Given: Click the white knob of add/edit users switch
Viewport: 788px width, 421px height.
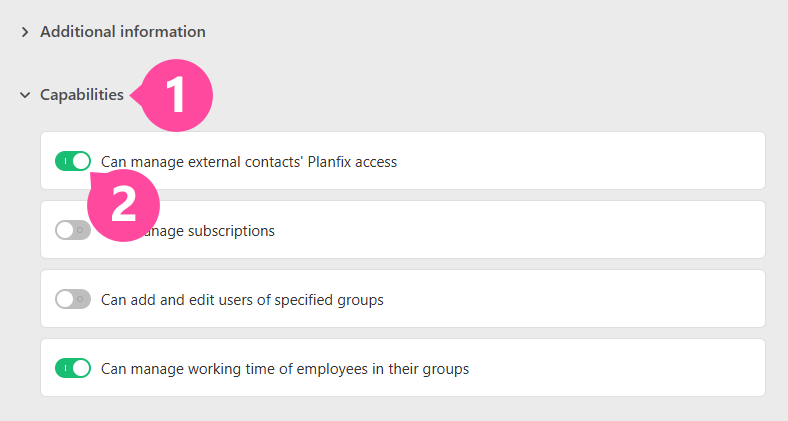Looking at the screenshot, I should tap(65, 299).
